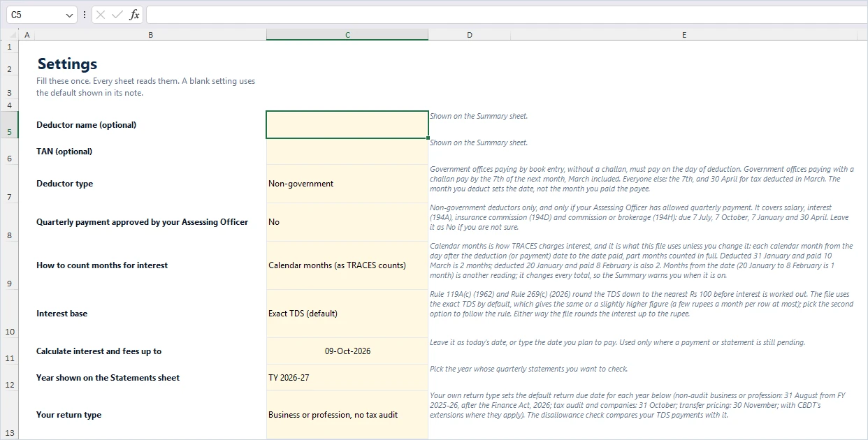This screenshot has width=868, height=440.
Task: Click 'Pick the year whose quarterly statements' note
Action: pyautogui.click(x=528, y=369)
